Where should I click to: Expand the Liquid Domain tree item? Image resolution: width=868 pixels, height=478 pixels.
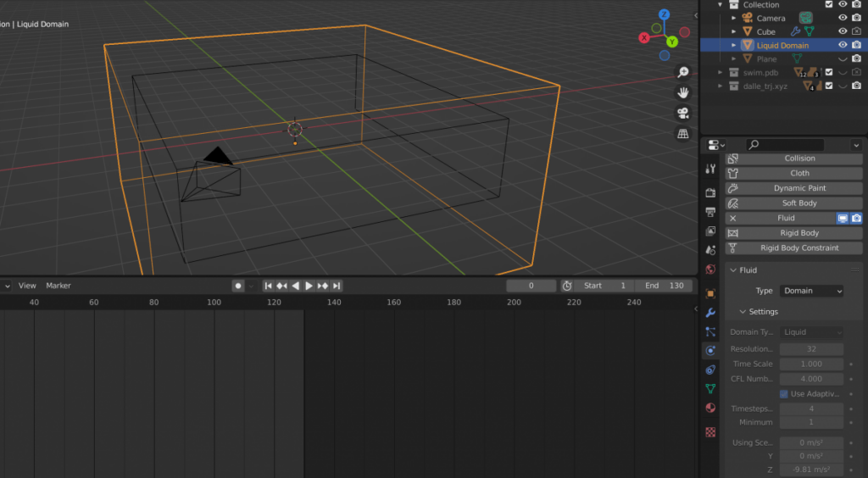point(734,45)
